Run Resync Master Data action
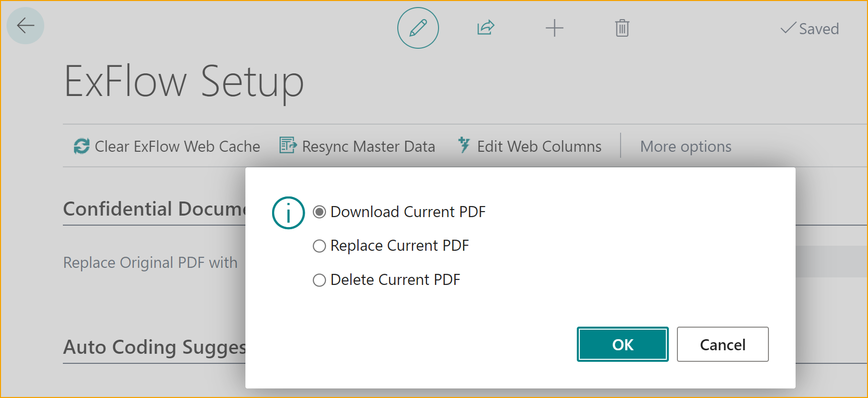This screenshot has width=868, height=398. [358, 146]
